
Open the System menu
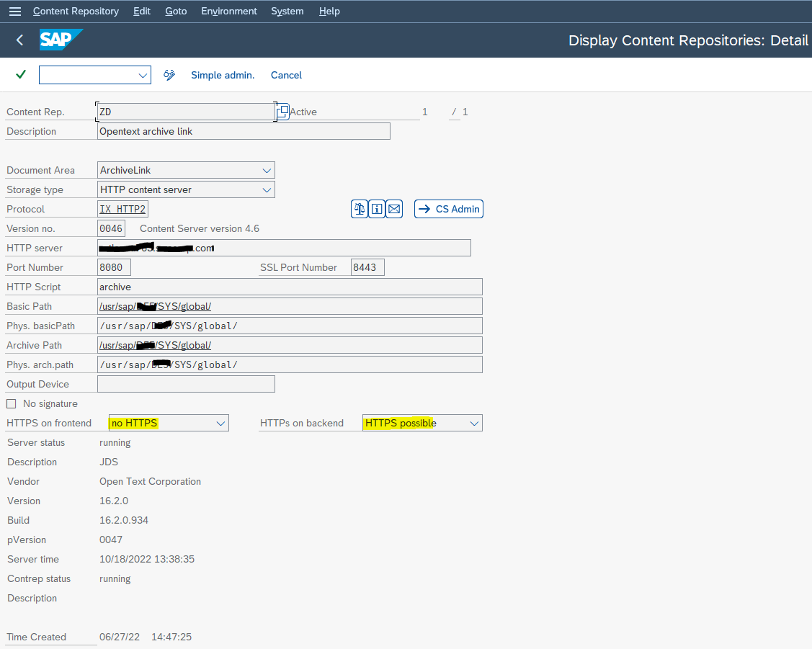287,11
